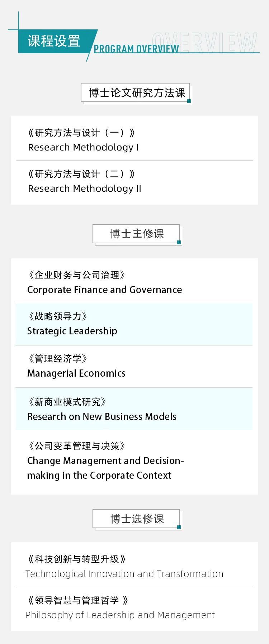Open Change Management and Decision-making course
Viewport: 269px width, 644px height.
(134, 461)
